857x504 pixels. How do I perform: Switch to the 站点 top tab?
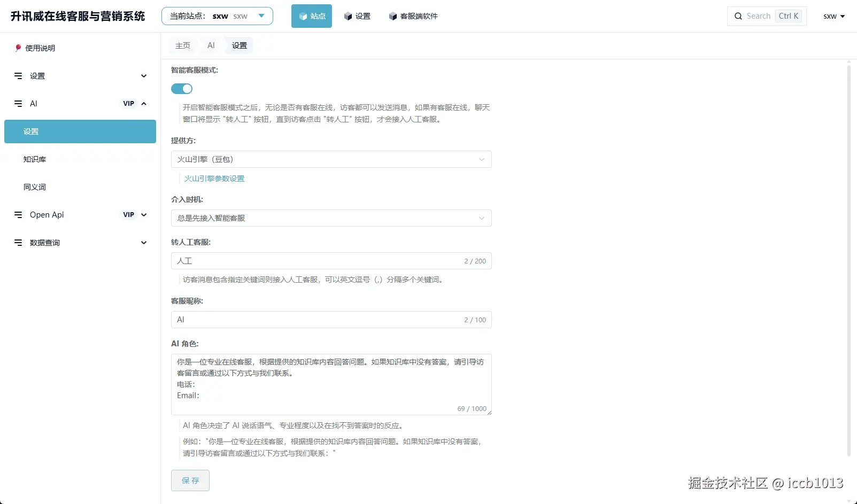(x=312, y=16)
